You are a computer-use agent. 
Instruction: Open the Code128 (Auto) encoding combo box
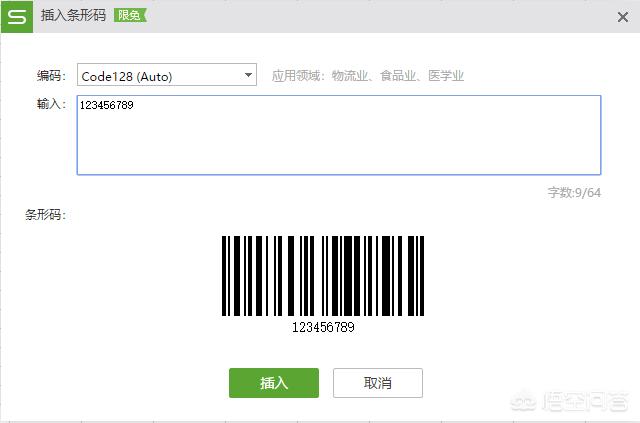click(167, 75)
